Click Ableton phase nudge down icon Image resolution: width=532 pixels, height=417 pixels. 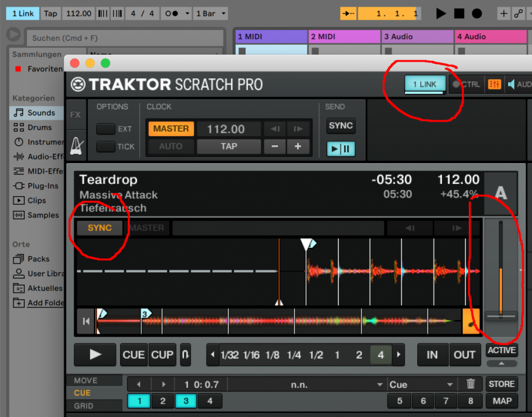tap(102, 14)
